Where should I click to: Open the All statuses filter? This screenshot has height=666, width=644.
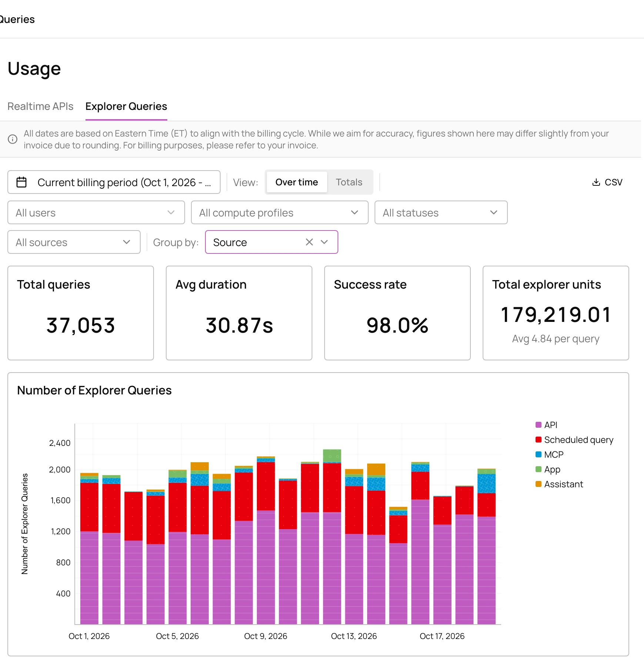[441, 212]
